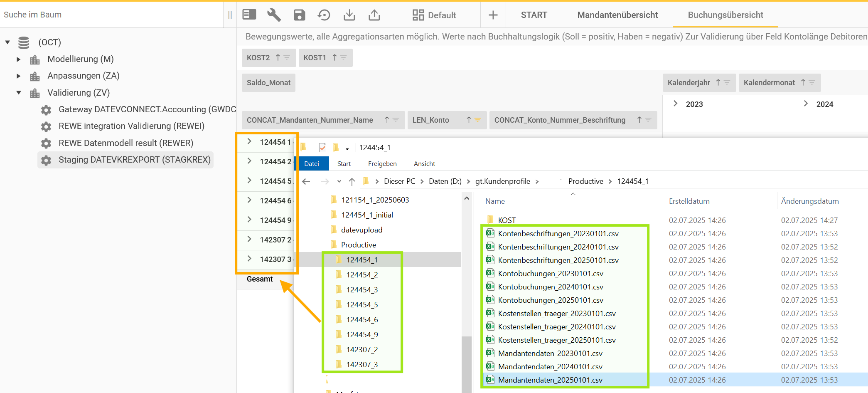Click the plus icon to add tab
Viewport: 868px width, 393px height.
point(493,15)
